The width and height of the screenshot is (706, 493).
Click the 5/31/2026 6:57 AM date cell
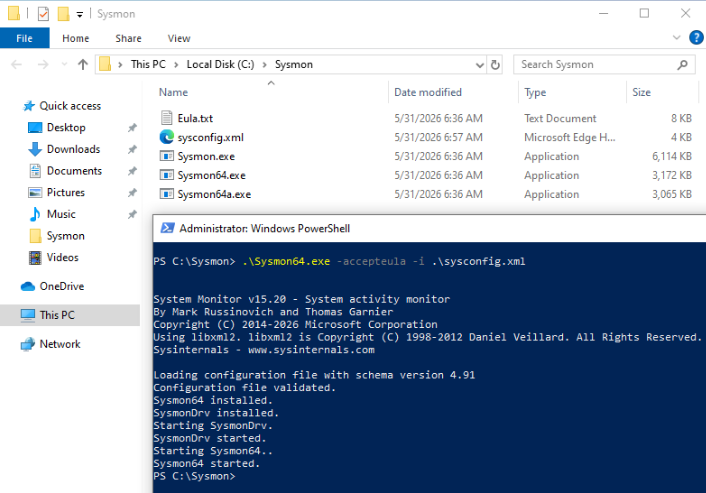point(438,137)
